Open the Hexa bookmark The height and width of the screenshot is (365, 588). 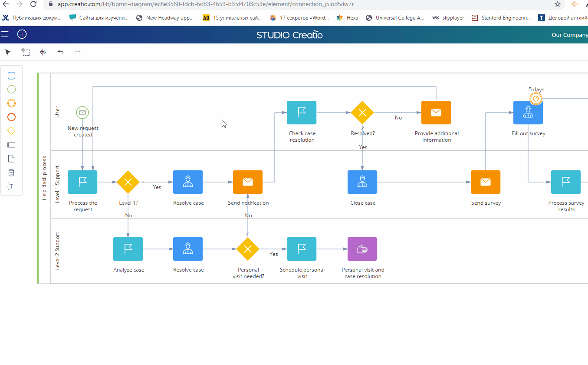click(347, 18)
